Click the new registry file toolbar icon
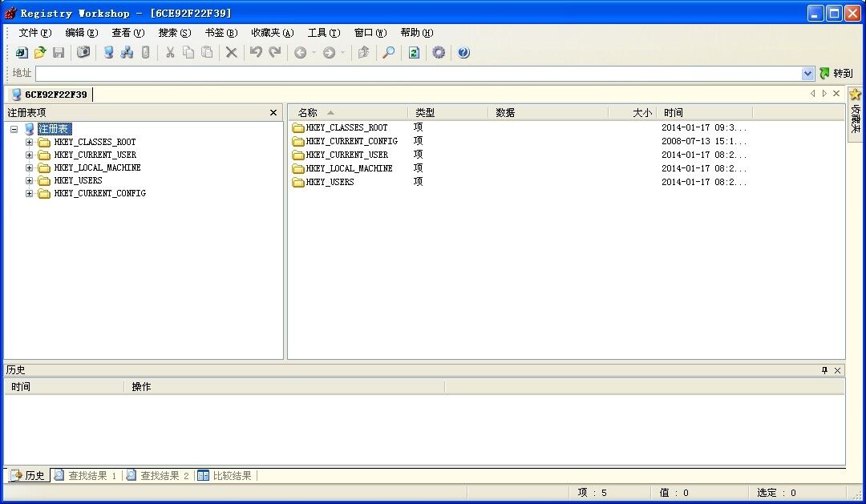866x504 pixels. (22, 52)
